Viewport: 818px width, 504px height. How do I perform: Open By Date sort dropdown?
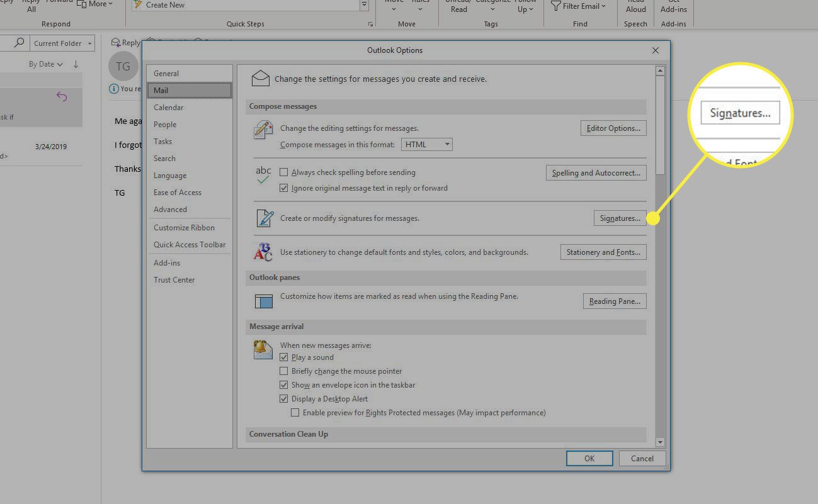[x=46, y=64]
